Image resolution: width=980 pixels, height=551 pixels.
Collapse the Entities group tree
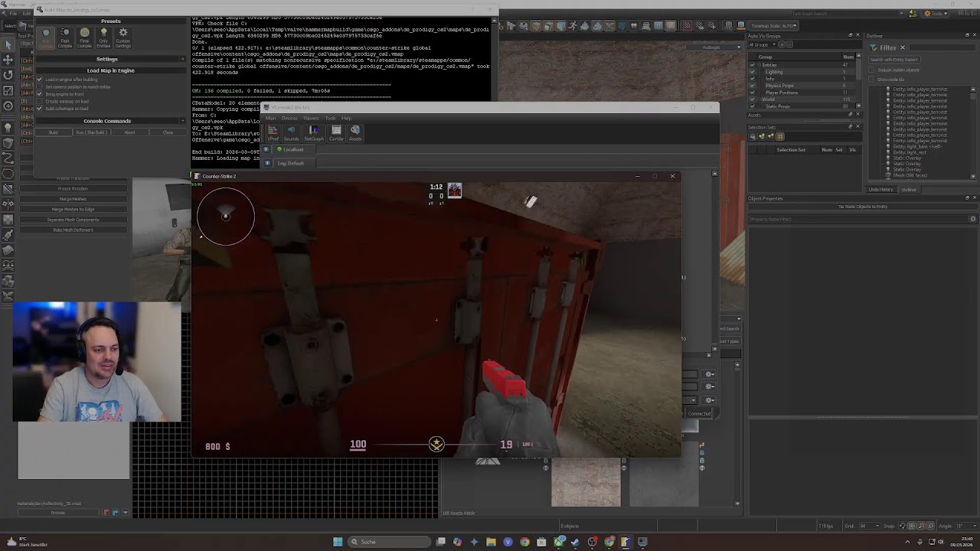[759, 65]
